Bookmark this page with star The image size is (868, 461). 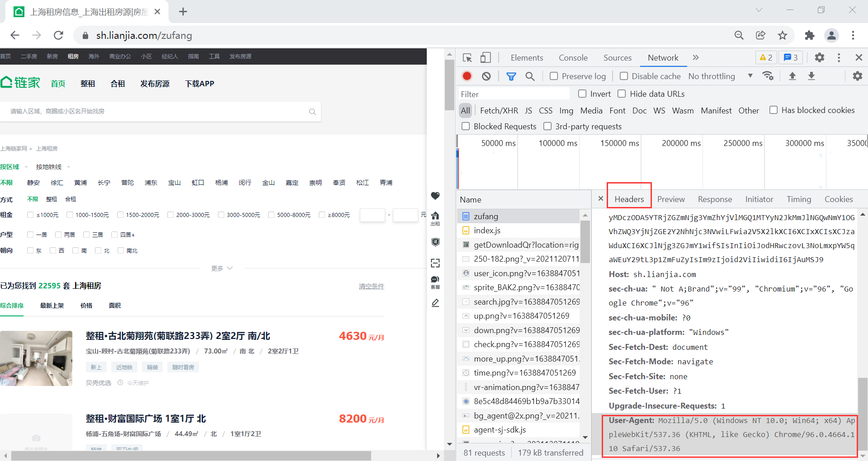point(783,35)
